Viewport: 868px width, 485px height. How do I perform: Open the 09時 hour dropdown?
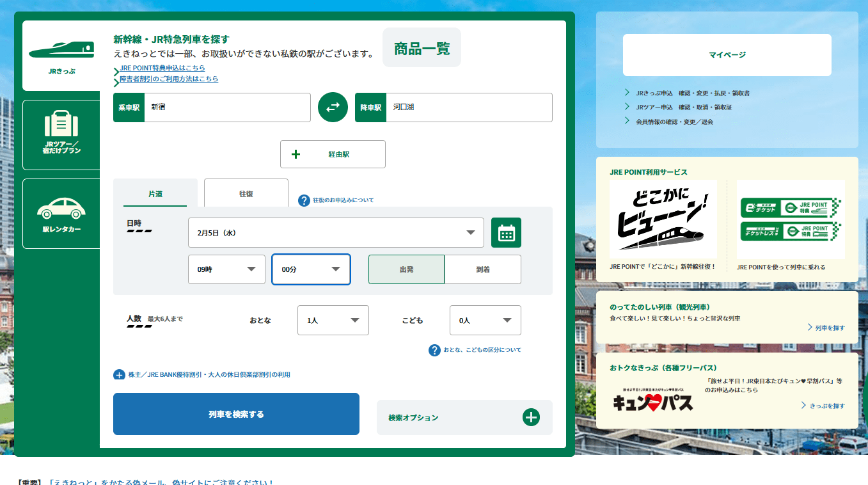click(226, 269)
